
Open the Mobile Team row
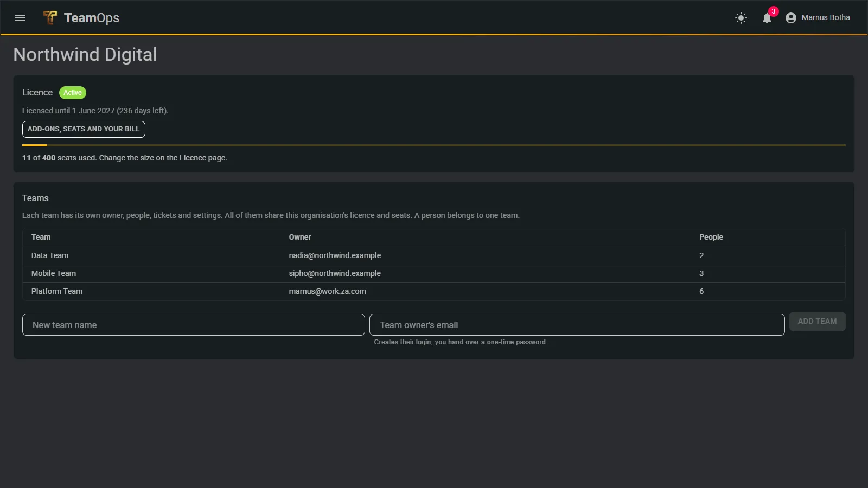click(434, 274)
